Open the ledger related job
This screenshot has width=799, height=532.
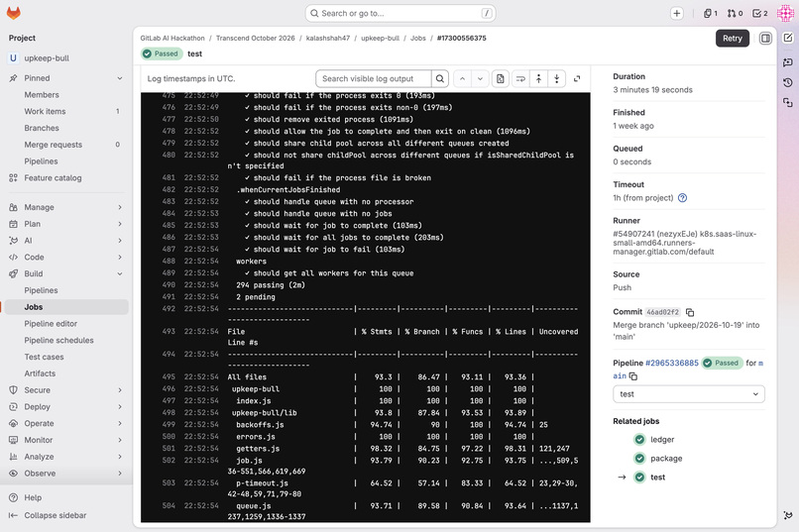[662, 439]
